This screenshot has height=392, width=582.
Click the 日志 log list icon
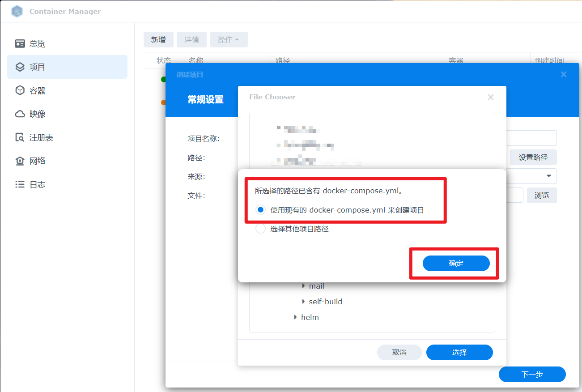pyautogui.click(x=20, y=184)
